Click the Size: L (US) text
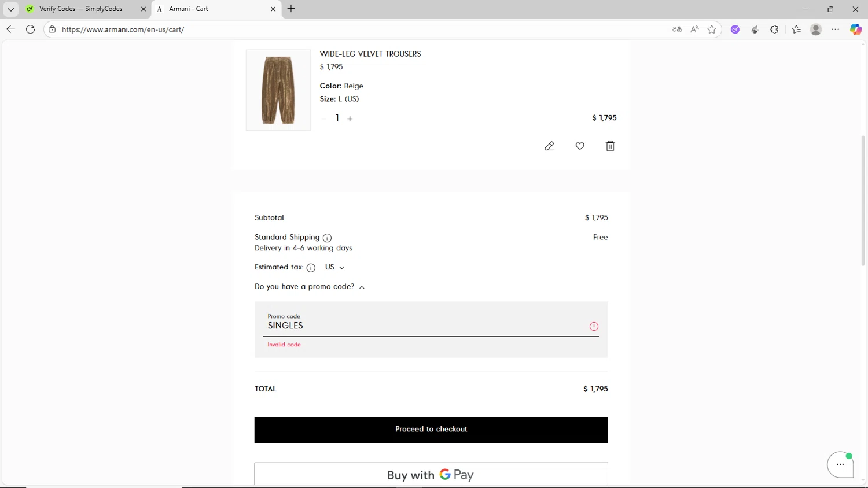The width and height of the screenshot is (868, 488). click(x=339, y=99)
